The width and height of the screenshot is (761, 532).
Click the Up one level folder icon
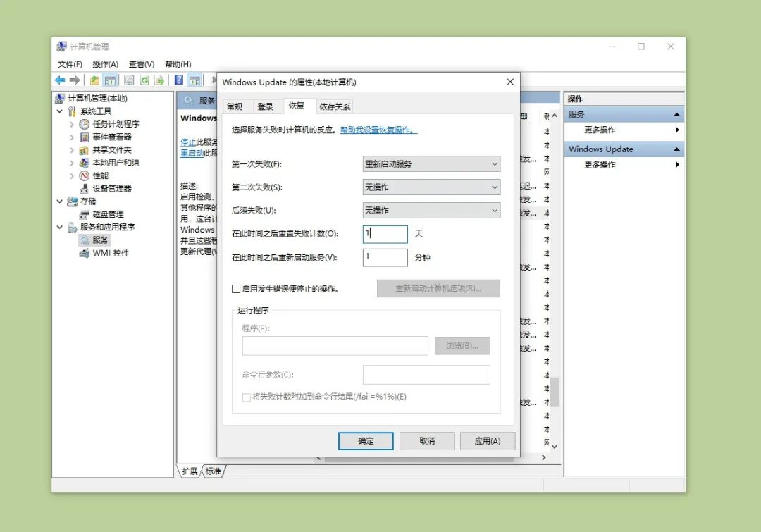94,80
